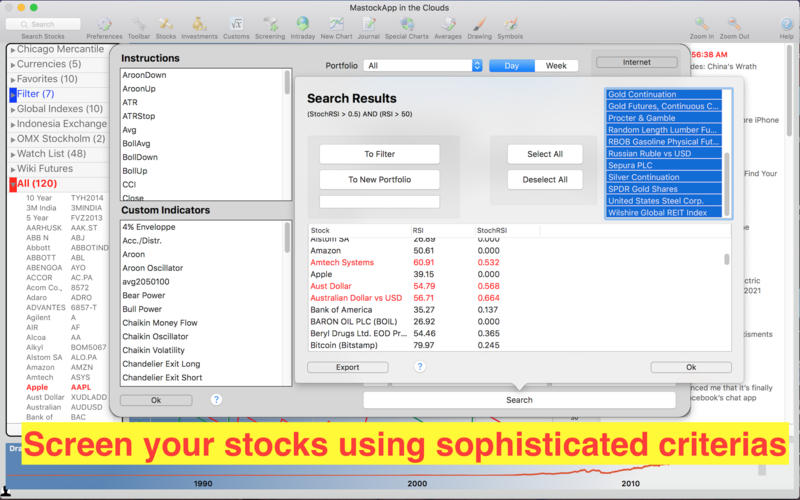Viewport: 800px width, 500px height.
Task: Select Bitcoin (Bitstamp) result row
Action: coord(516,345)
